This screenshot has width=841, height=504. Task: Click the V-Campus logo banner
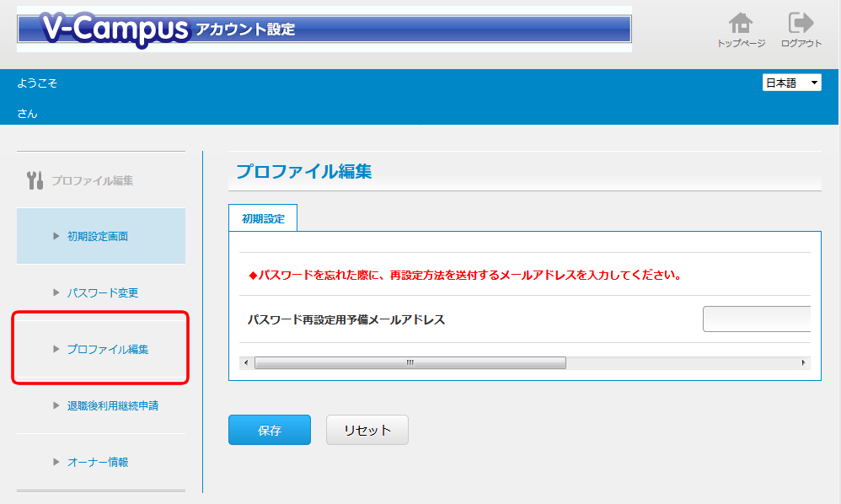(324, 29)
